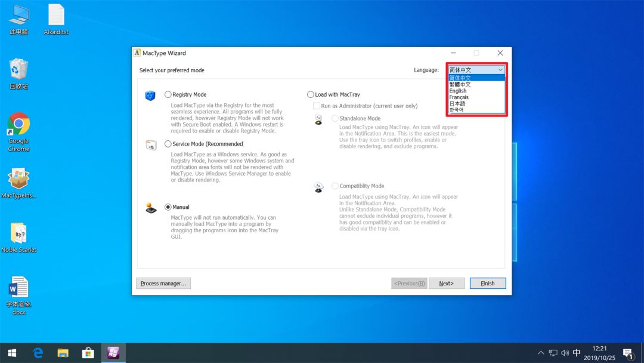The width and height of the screenshot is (644, 363).
Task: Close the MacType Wizard window
Action: coord(500,53)
